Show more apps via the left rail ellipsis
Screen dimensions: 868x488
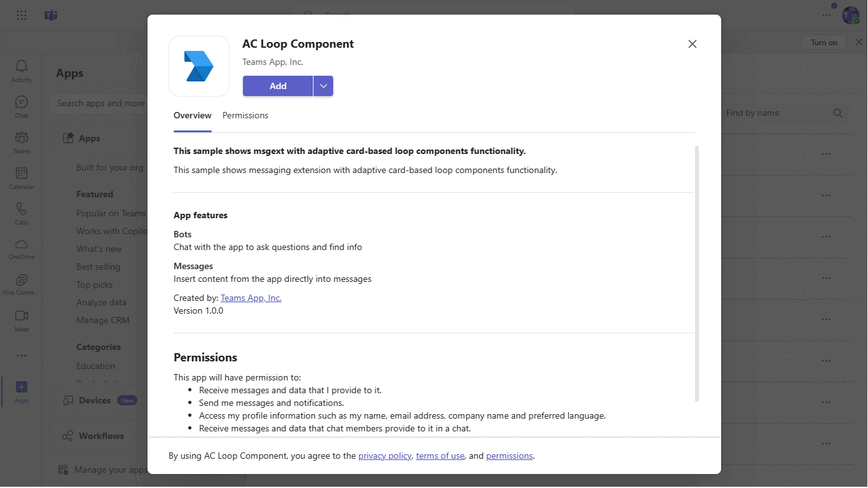click(x=22, y=356)
